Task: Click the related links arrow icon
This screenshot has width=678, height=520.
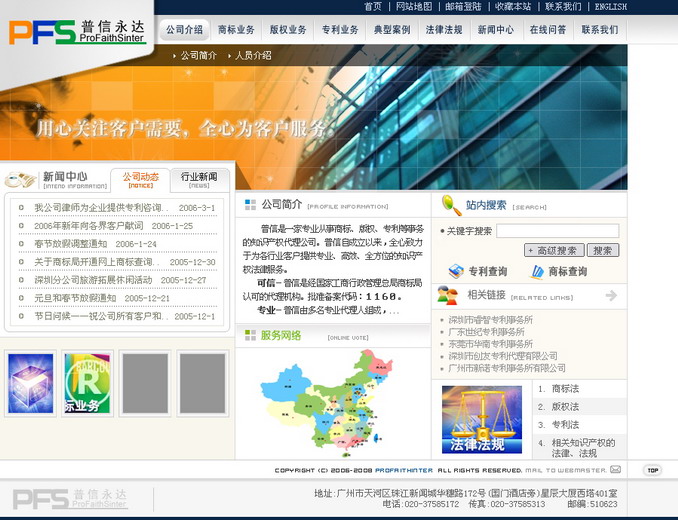Action: point(611,296)
